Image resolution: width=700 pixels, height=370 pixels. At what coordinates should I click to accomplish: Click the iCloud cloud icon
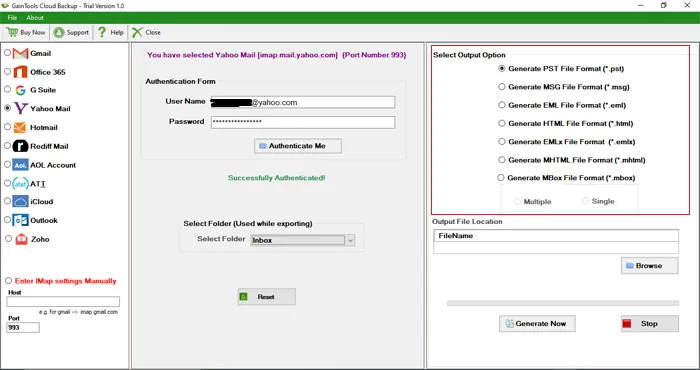(21, 202)
